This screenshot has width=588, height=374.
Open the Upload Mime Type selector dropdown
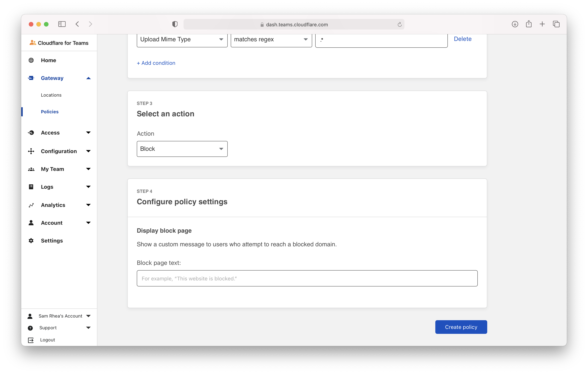[x=182, y=40]
